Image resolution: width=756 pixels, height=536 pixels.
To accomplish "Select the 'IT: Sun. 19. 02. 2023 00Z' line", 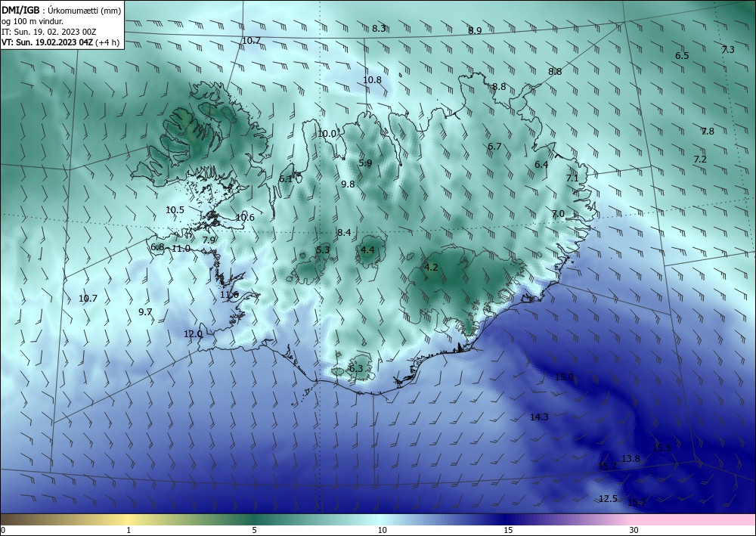I will click(48, 32).
